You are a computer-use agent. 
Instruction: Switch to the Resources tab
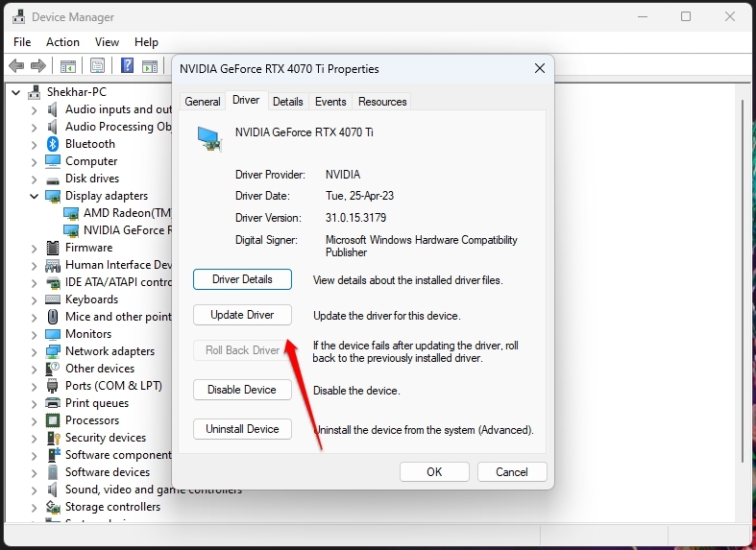point(382,102)
